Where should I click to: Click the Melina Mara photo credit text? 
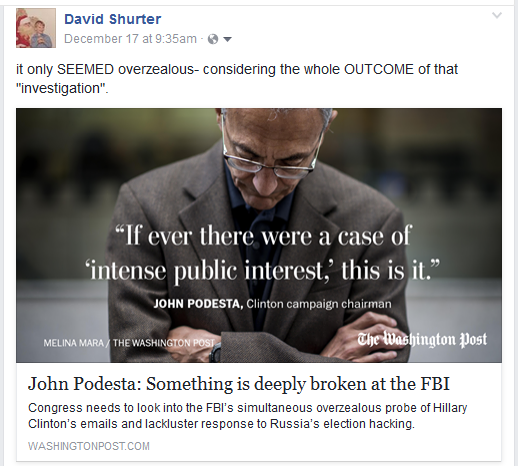(129, 343)
